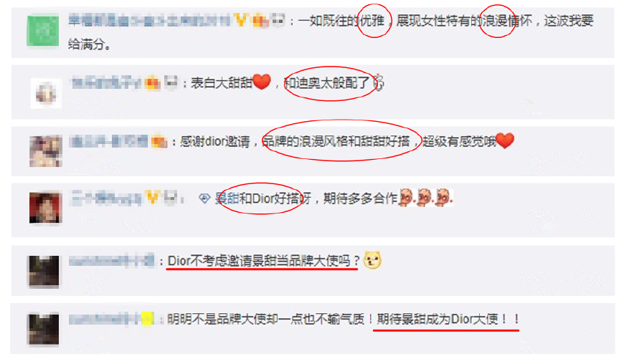Open the second commenter's round avatar
The image size is (624, 364).
pyautogui.click(x=46, y=94)
